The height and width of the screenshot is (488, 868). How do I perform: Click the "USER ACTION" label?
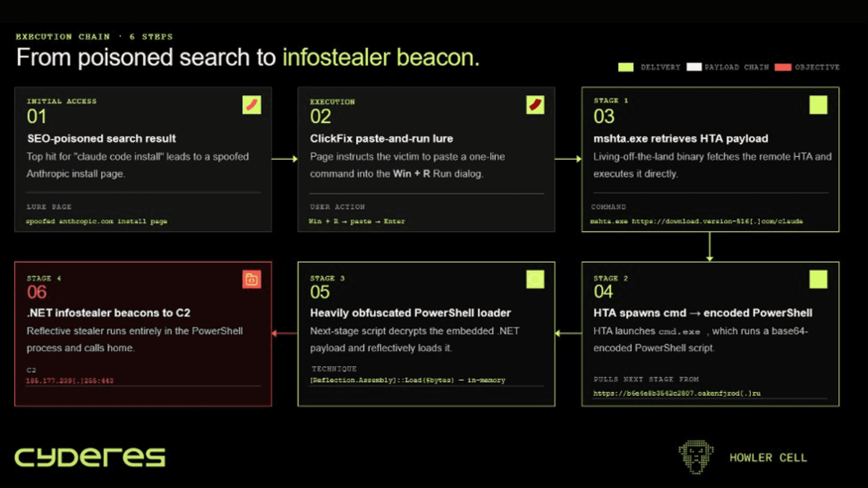(337, 207)
